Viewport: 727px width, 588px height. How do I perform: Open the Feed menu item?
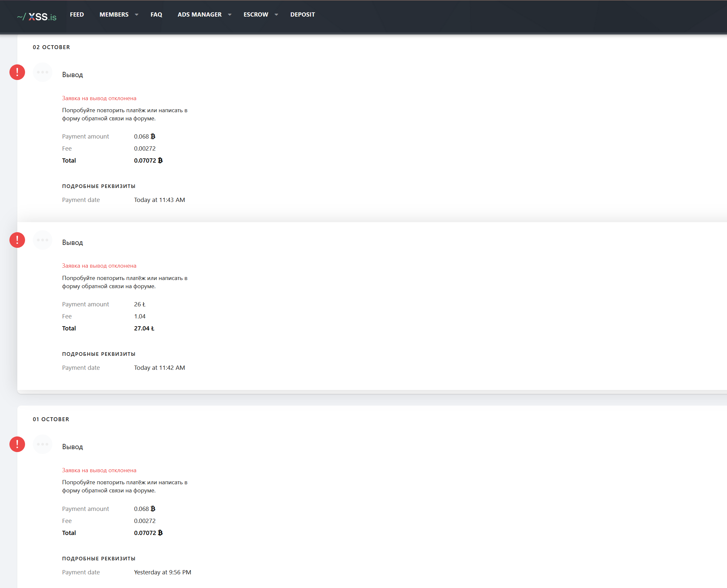pyautogui.click(x=77, y=15)
